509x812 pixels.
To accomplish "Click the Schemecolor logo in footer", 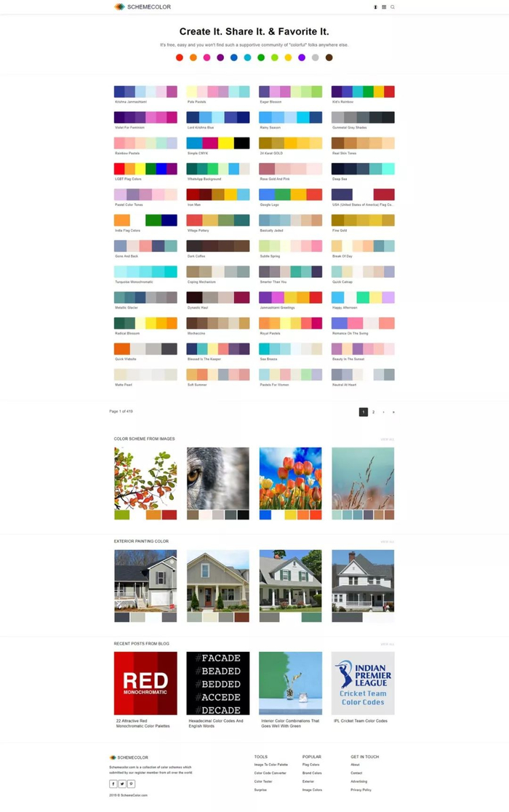I will pyautogui.click(x=129, y=757).
